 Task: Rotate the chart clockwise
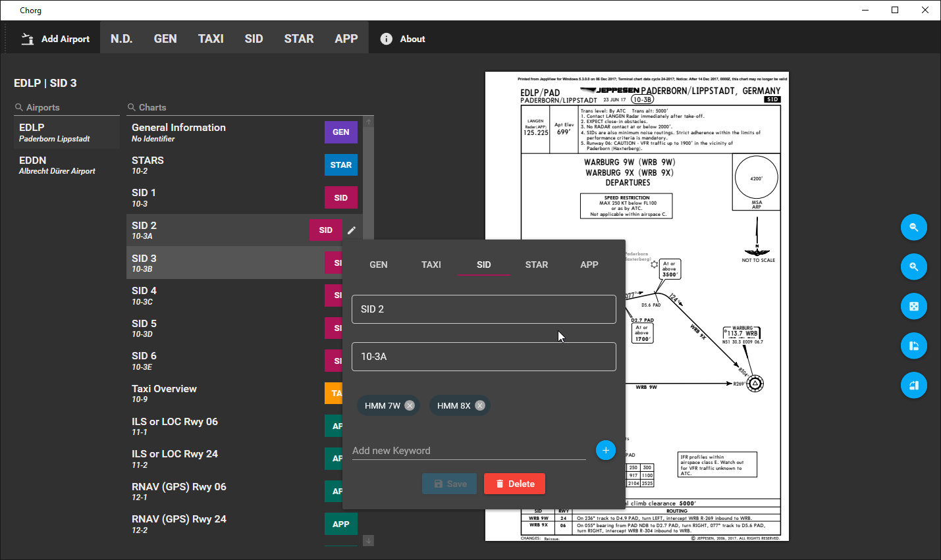pos(914,385)
